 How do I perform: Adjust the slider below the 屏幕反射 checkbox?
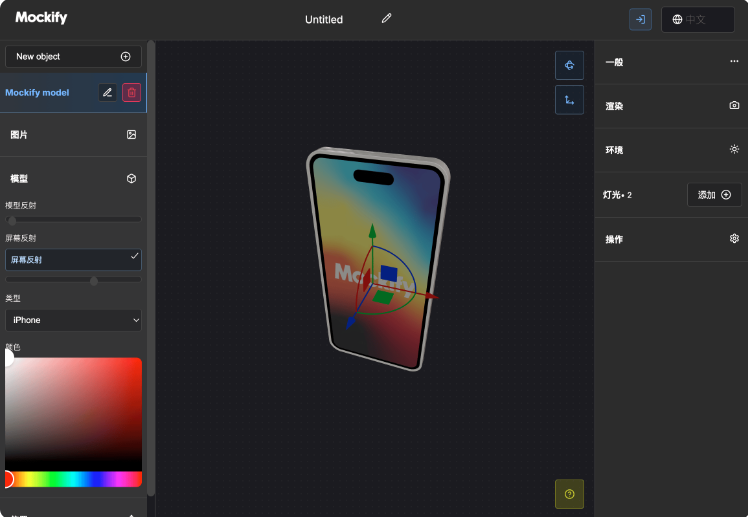click(73, 280)
